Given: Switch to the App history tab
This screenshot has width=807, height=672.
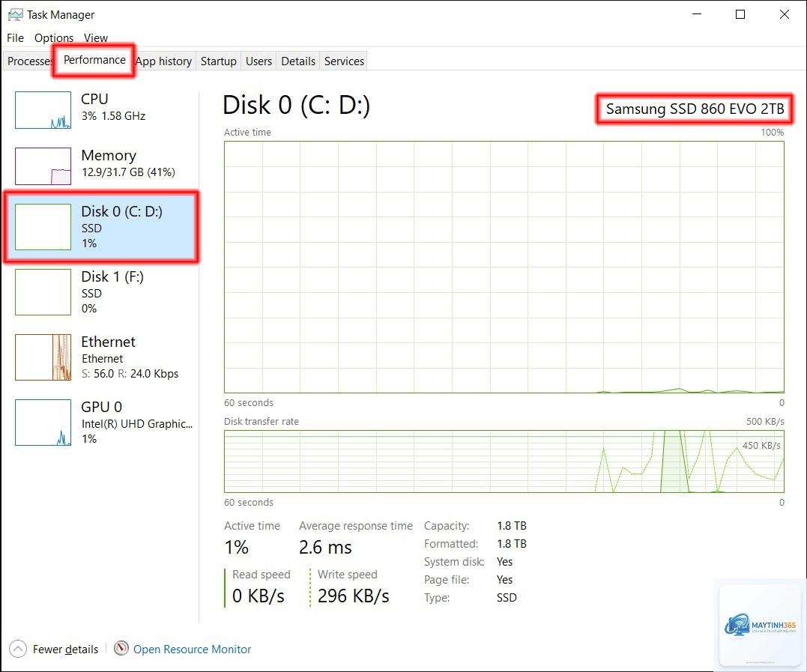Looking at the screenshot, I should click(x=163, y=61).
